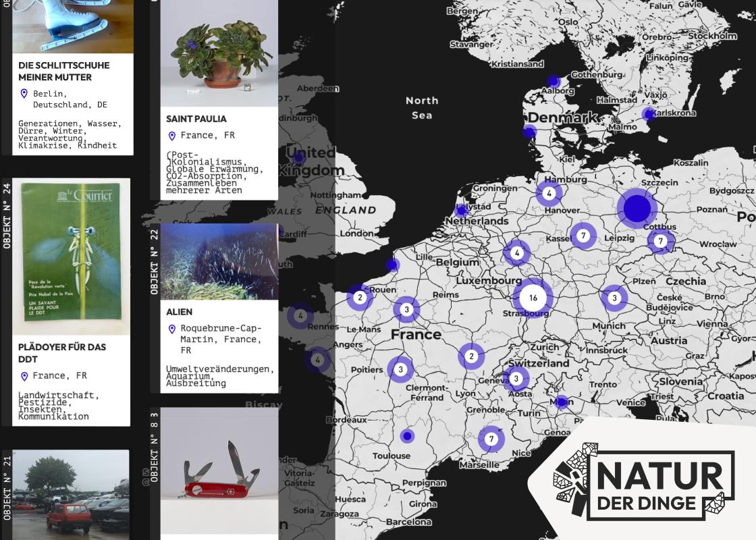756x540 pixels.
Task: Expand the 7-object cluster near Marseille
Action: [491, 439]
